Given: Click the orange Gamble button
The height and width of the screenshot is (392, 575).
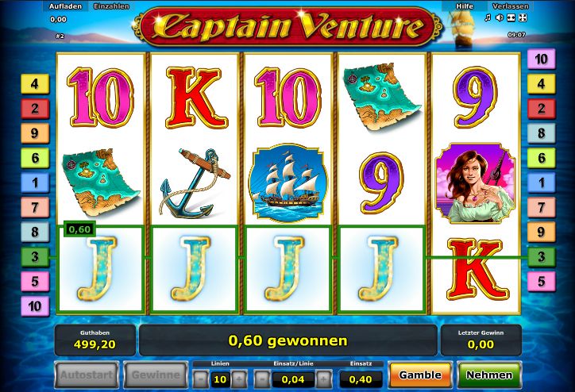Looking at the screenshot, I should tap(420, 375).
